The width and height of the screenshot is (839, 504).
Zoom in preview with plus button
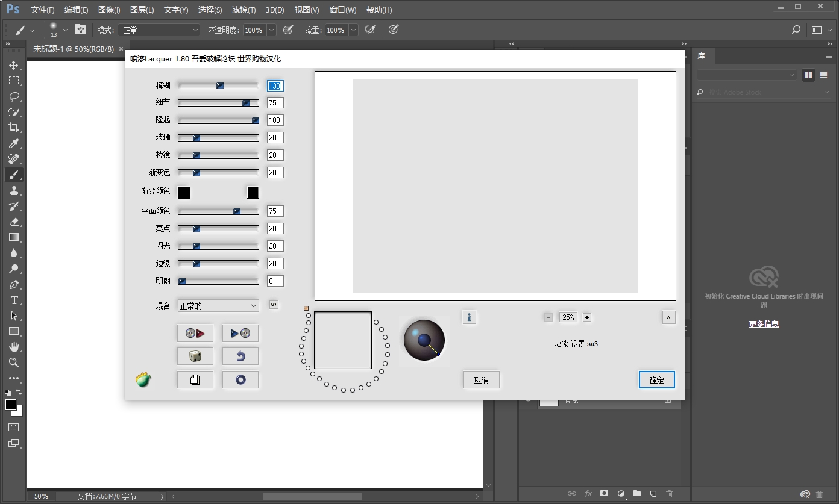tap(587, 317)
